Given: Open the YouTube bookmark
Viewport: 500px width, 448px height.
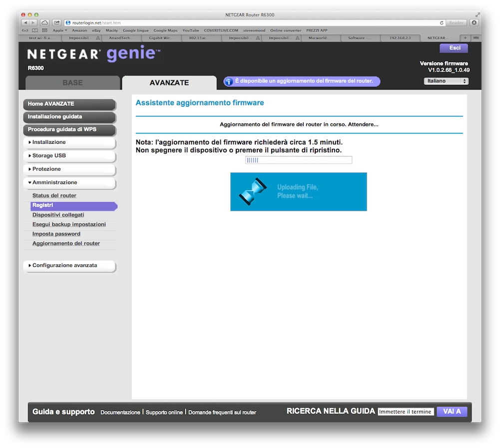Looking at the screenshot, I should point(191,30).
